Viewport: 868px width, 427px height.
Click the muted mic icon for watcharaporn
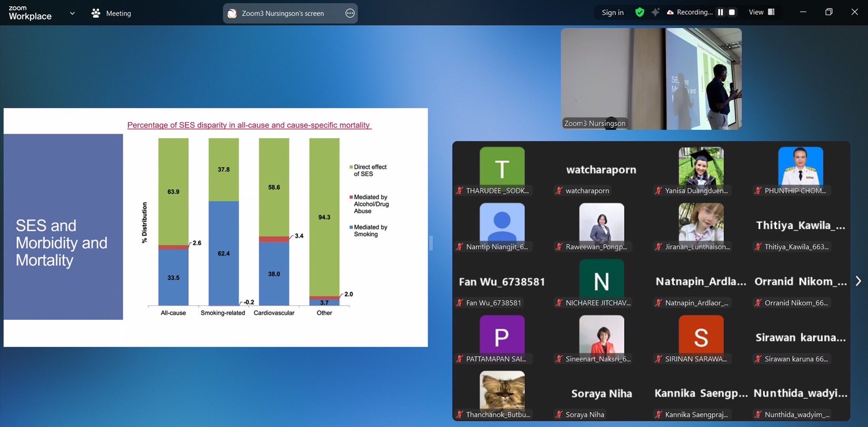click(x=559, y=191)
